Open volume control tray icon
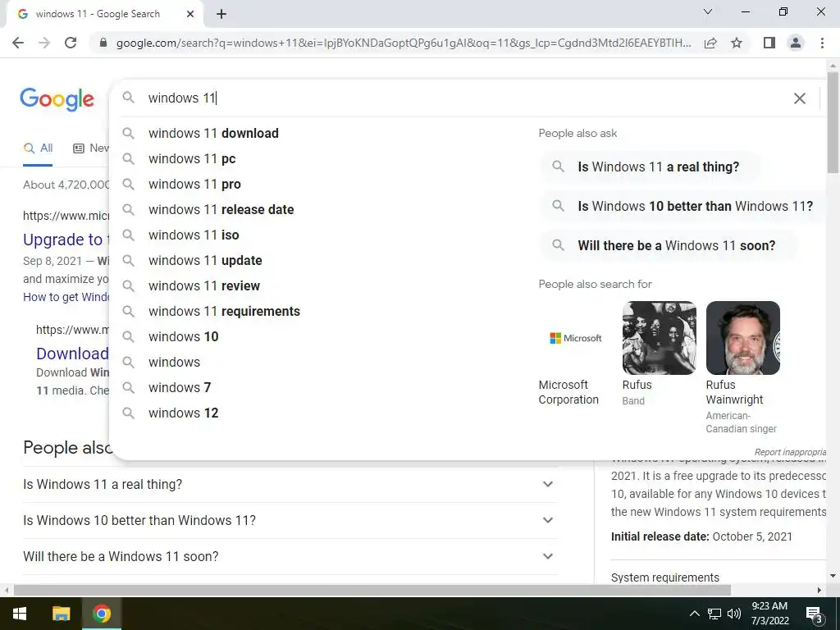 (734, 614)
